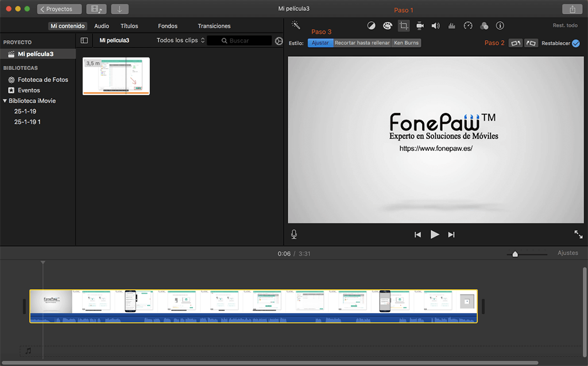Click the Restablecer button
Viewport: 588px width, 366px height.
(556, 43)
